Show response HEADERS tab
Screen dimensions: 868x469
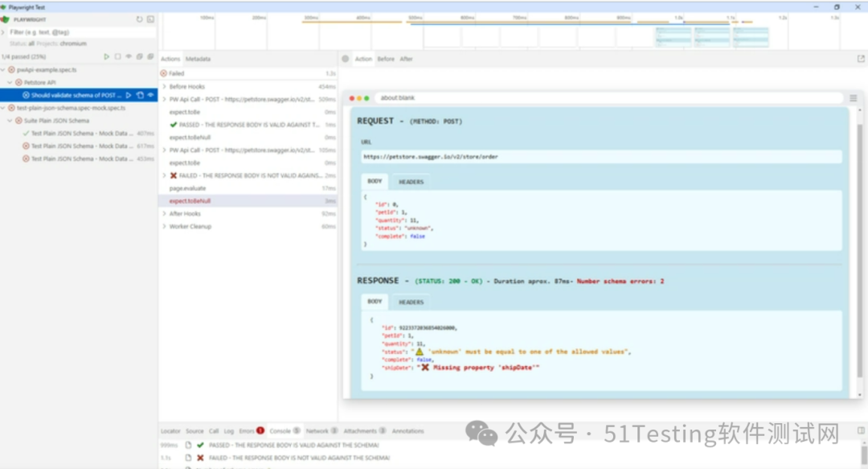tap(411, 302)
